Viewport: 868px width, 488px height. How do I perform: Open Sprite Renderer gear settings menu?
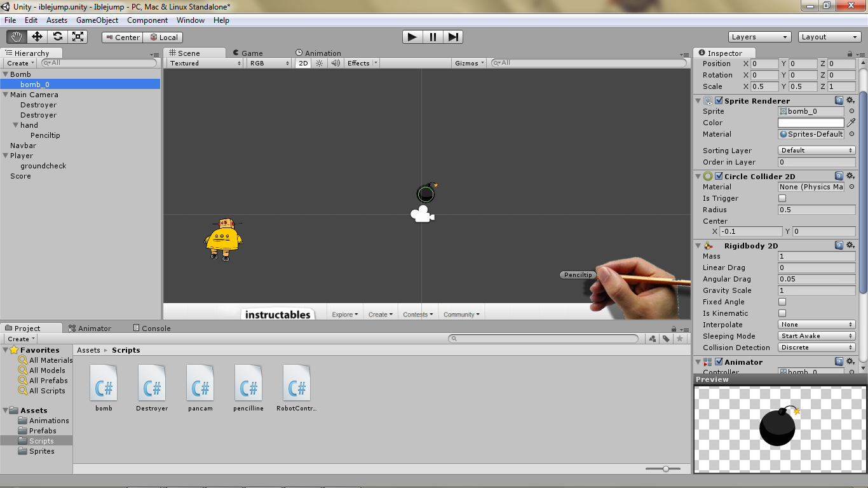[850, 100]
